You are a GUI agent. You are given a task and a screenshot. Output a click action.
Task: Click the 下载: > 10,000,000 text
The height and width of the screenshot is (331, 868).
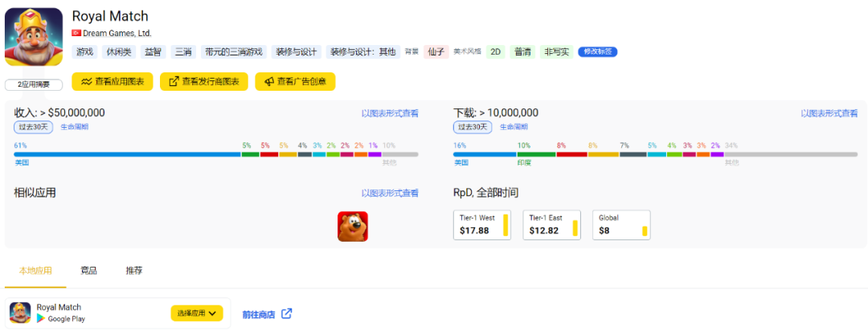pos(495,113)
